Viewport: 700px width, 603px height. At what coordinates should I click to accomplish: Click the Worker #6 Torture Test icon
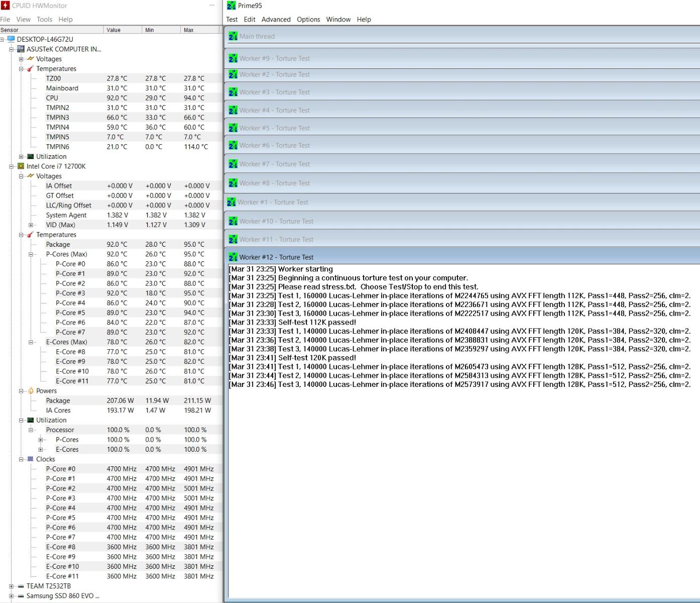pyautogui.click(x=233, y=145)
